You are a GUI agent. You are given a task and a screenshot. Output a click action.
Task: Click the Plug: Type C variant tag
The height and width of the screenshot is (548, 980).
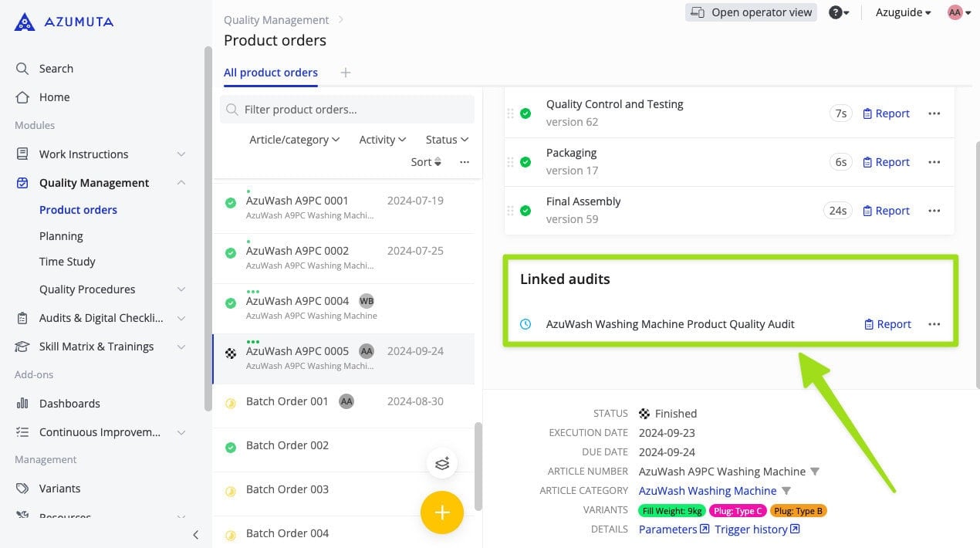738,511
